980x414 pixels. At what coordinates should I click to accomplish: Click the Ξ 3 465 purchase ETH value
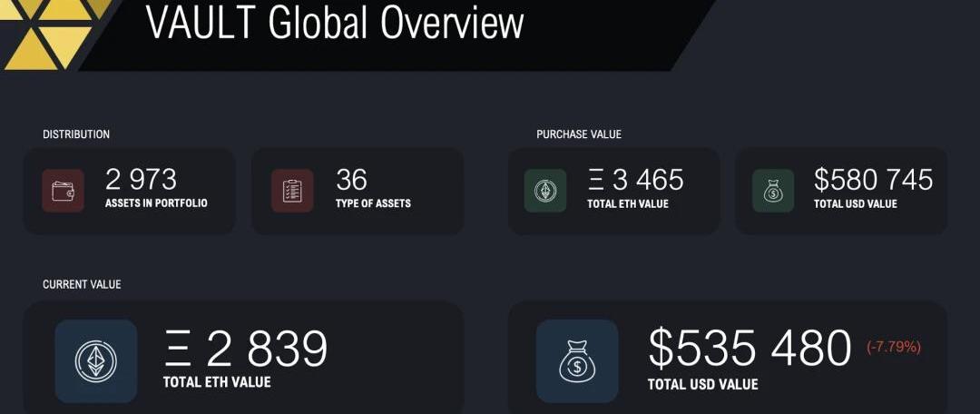click(635, 179)
